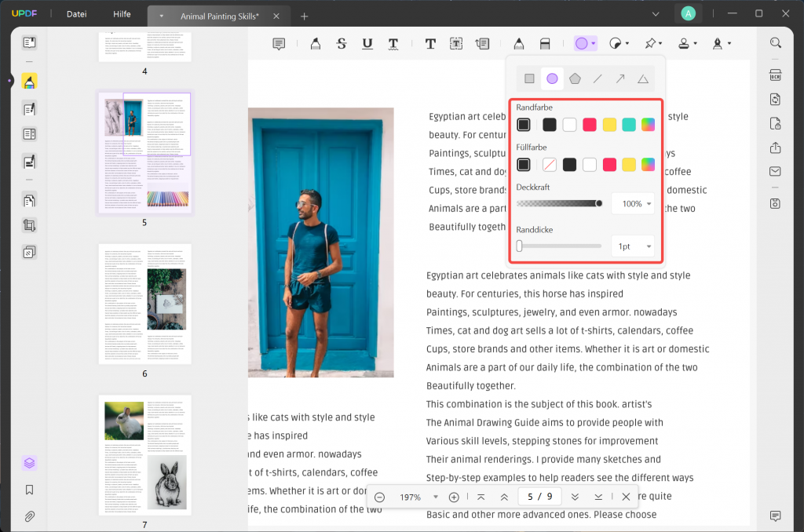Choose the text callout tool
Image resolution: width=804 pixels, height=532 pixels.
(483, 44)
